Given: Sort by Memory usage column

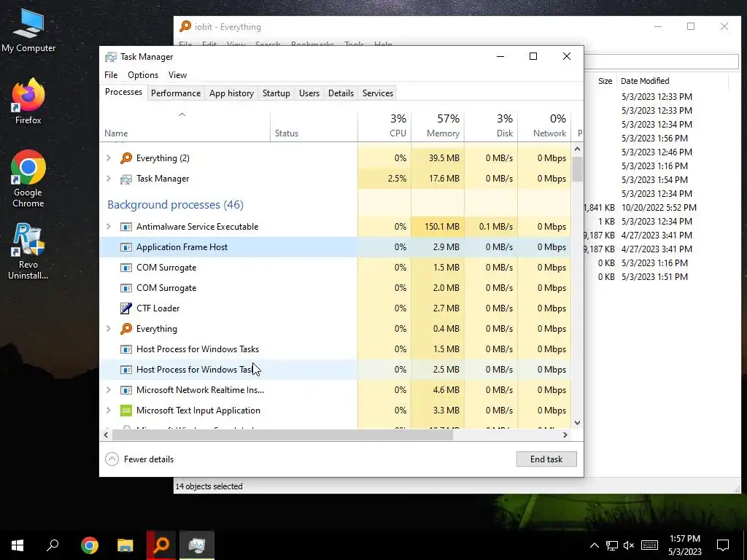Looking at the screenshot, I should 438,127.
